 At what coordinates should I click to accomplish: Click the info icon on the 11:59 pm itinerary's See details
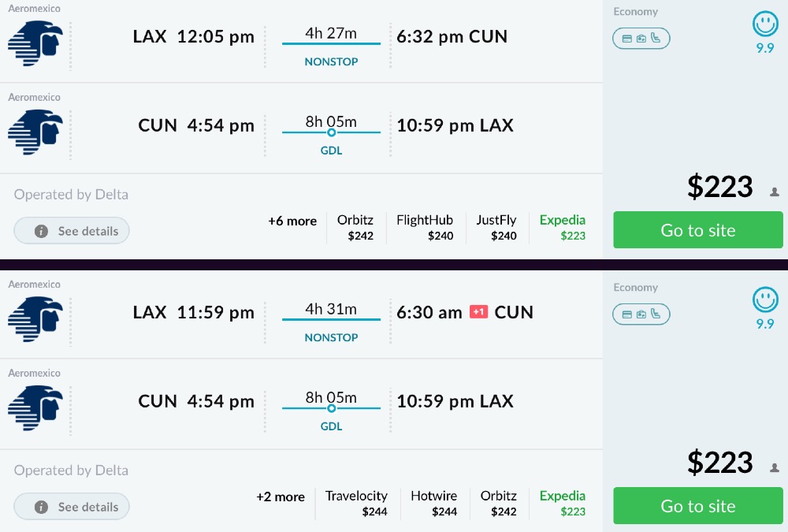[41, 507]
